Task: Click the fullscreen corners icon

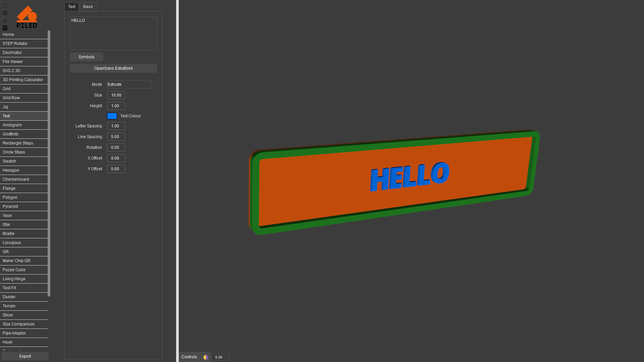Action: (5, 6)
